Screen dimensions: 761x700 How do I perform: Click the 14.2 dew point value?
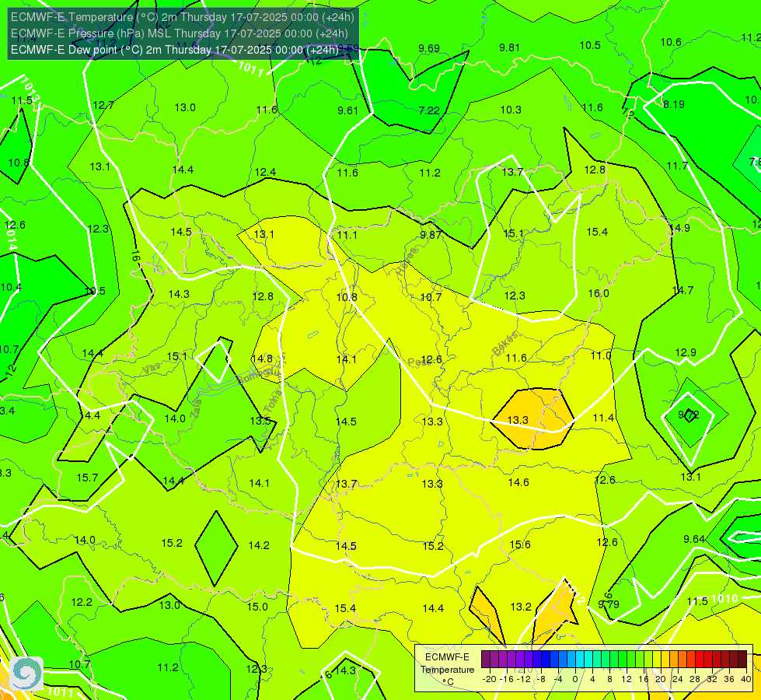click(259, 545)
